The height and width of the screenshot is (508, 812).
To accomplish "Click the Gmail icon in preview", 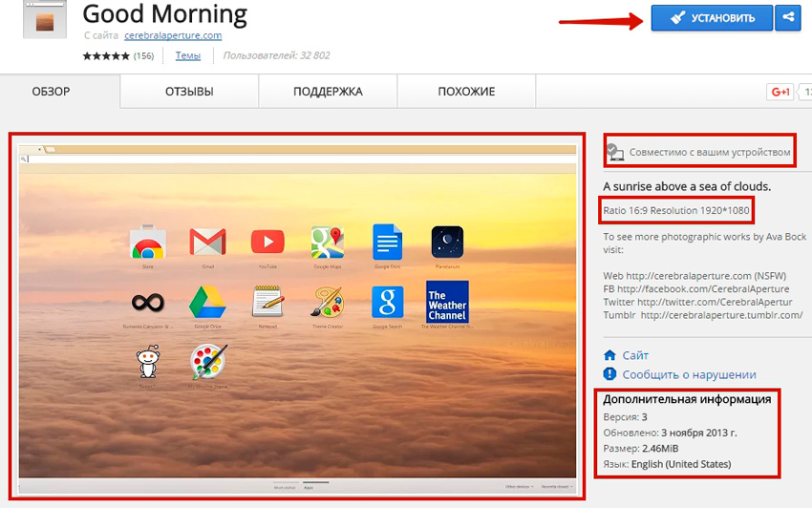I will 207,242.
